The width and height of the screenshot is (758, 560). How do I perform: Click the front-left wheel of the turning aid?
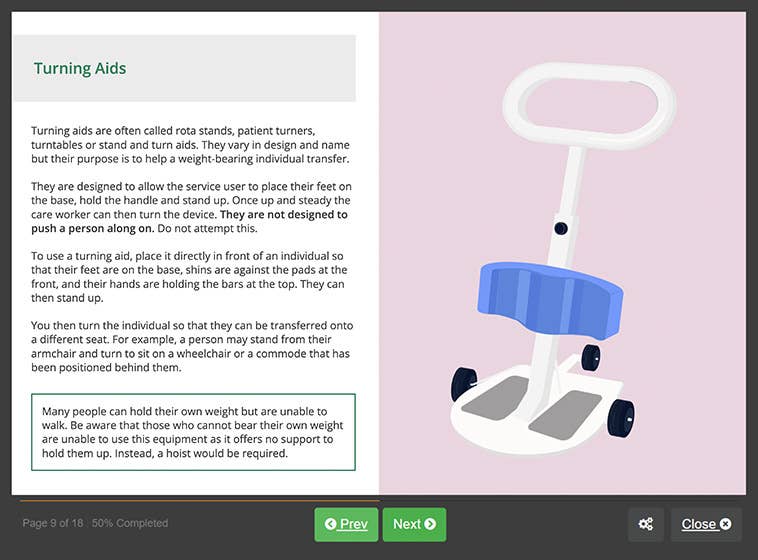point(464,385)
